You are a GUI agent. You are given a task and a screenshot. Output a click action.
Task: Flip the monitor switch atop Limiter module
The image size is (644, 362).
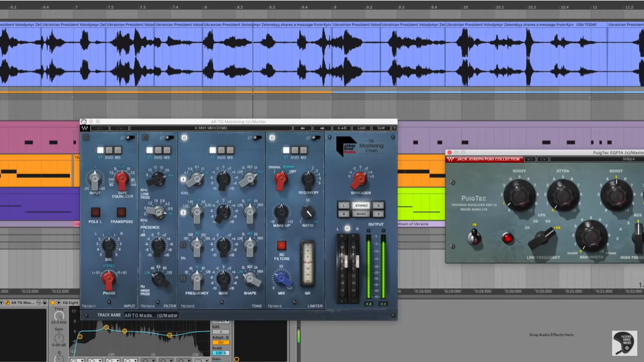pos(316,138)
